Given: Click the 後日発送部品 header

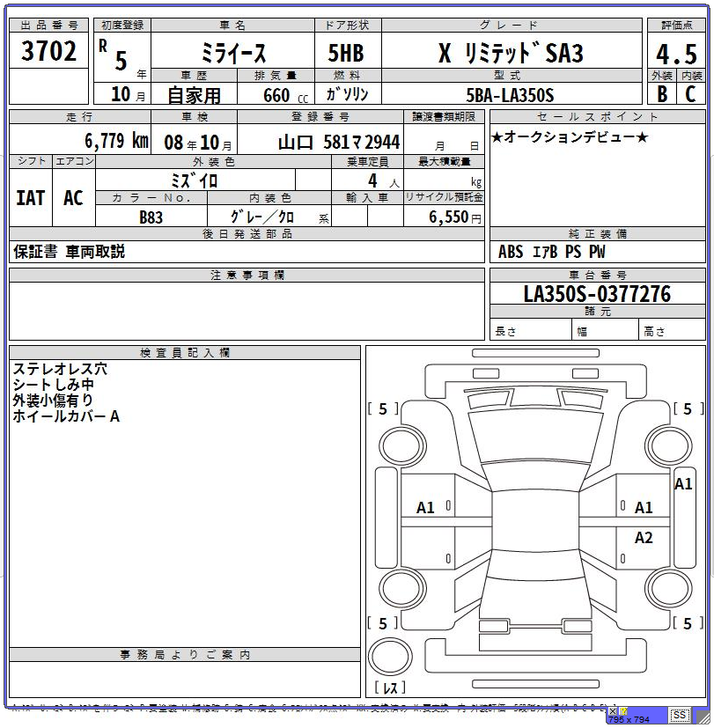Looking at the screenshot, I should point(247,234).
